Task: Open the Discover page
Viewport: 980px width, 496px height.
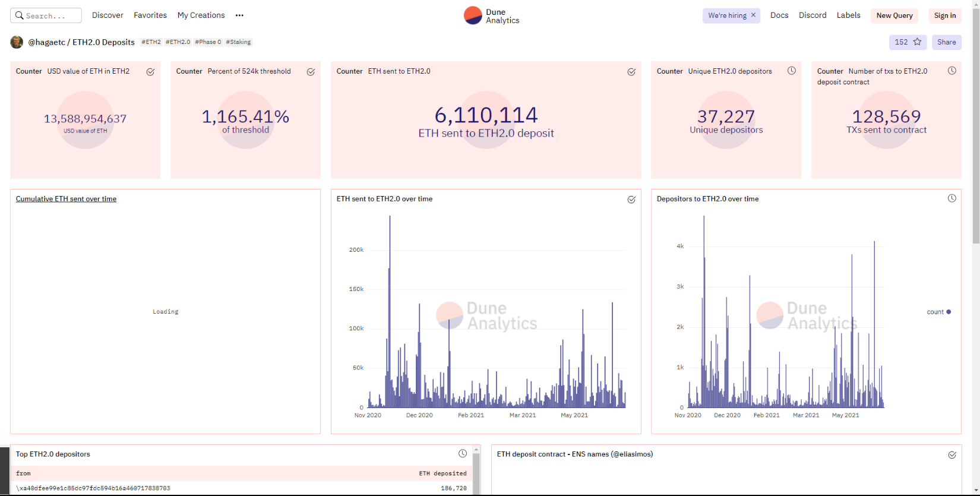Action: (108, 15)
